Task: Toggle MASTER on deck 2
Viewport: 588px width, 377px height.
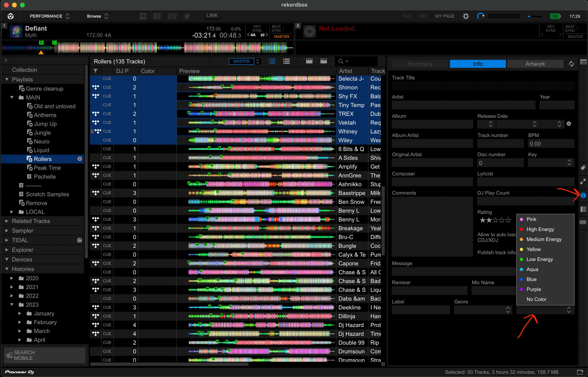Action: coord(575,36)
